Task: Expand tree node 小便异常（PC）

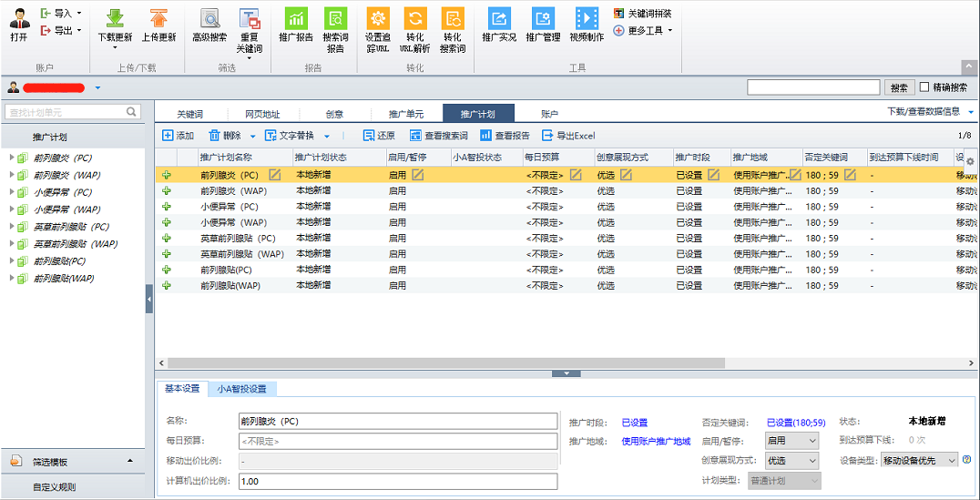Action: [x=11, y=192]
